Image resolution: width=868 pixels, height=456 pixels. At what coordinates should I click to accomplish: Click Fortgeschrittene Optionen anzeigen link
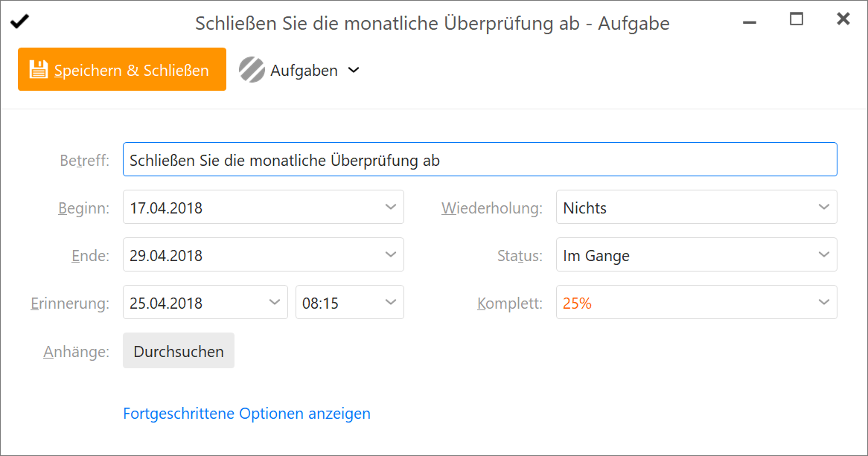pos(247,414)
